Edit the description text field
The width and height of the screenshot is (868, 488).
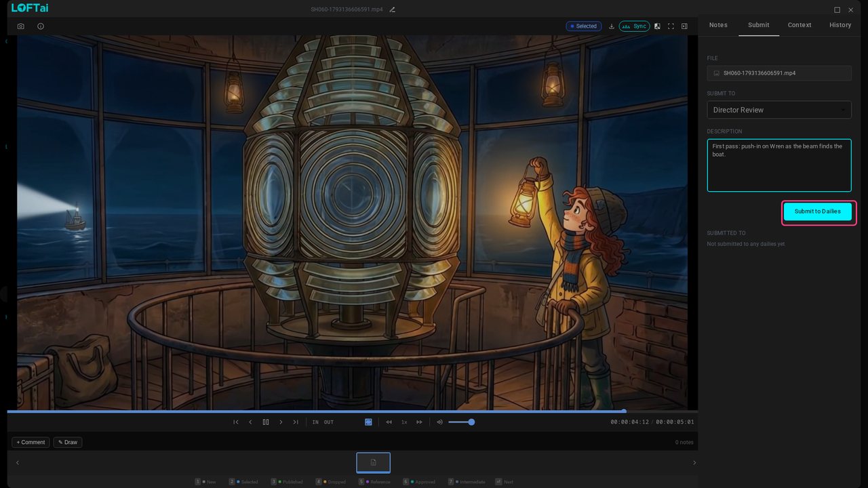click(x=779, y=165)
